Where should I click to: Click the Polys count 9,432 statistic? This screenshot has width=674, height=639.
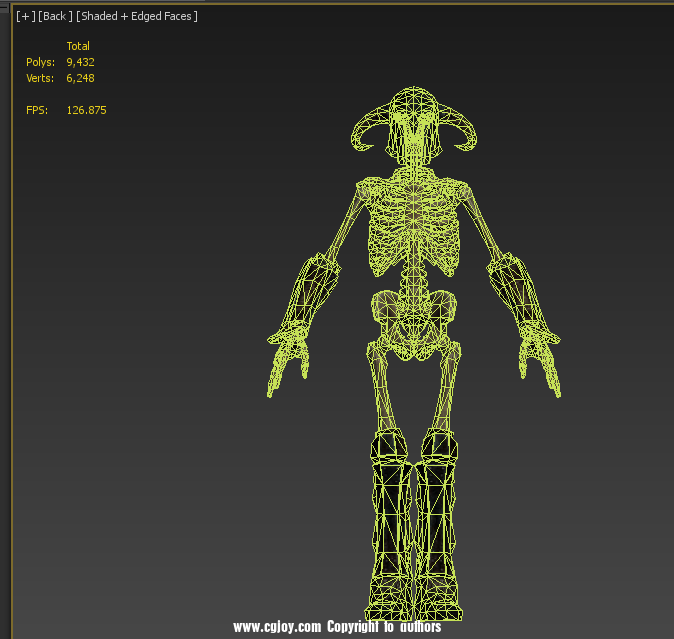point(80,62)
